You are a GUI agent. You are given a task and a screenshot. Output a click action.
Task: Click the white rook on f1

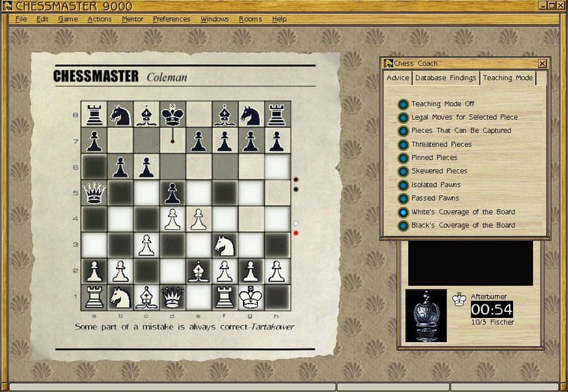click(224, 298)
